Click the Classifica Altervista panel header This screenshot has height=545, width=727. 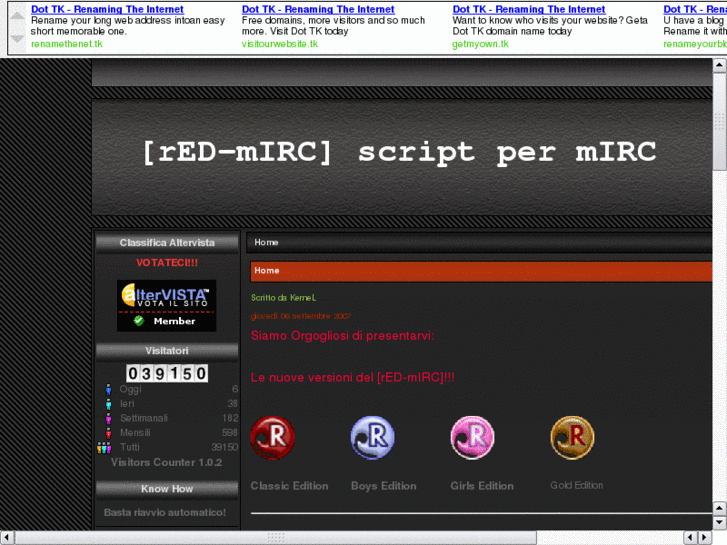click(x=167, y=243)
